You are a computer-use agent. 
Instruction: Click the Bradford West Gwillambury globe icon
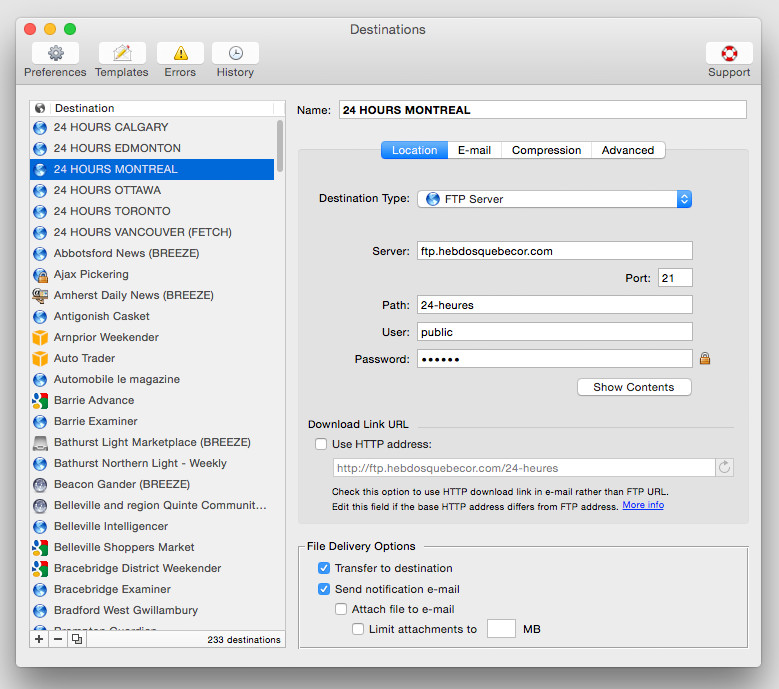tap(40, 611)
